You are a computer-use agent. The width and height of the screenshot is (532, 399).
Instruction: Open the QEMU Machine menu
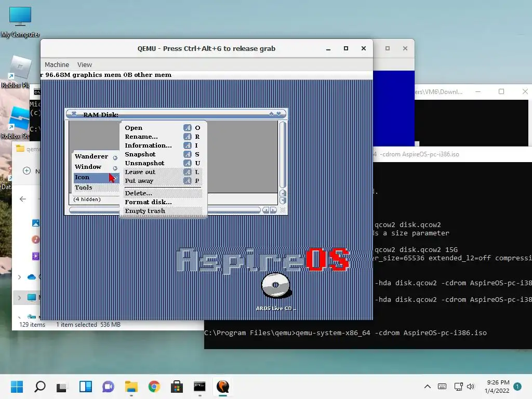[57, 65]
